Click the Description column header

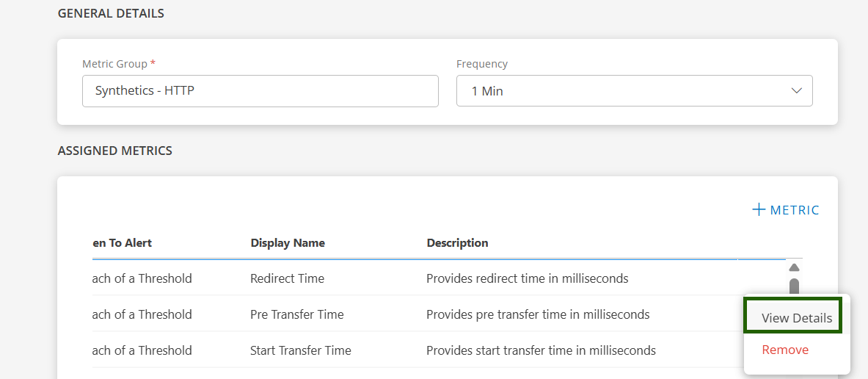[457, 243]
